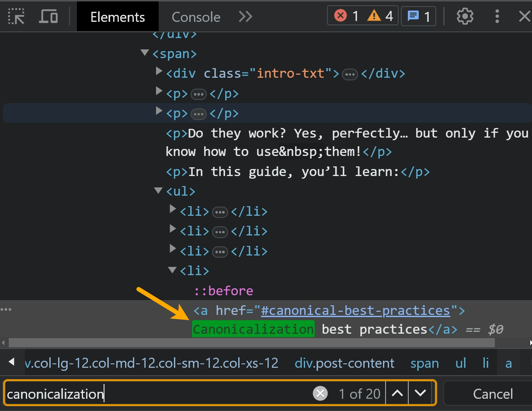Viewport: 532px width, 411px height.
Task: Jump to next match with the down arrow
Action: [421, 393]
